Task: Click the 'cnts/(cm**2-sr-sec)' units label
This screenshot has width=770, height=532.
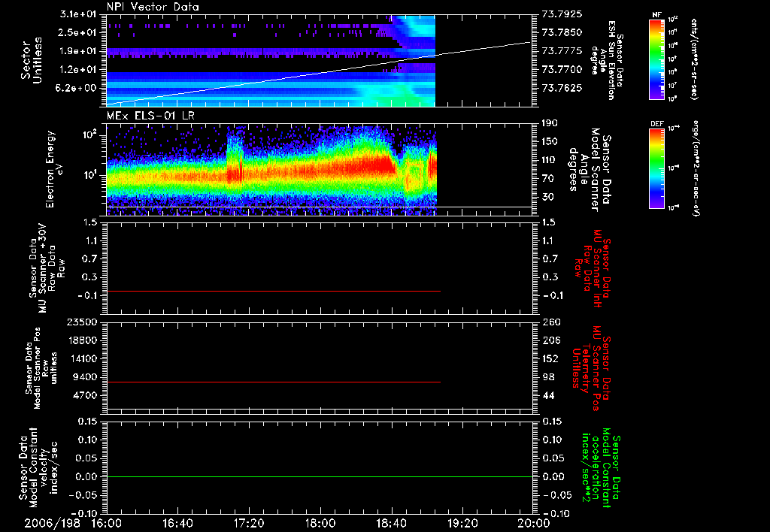Action: coord(694,59)
